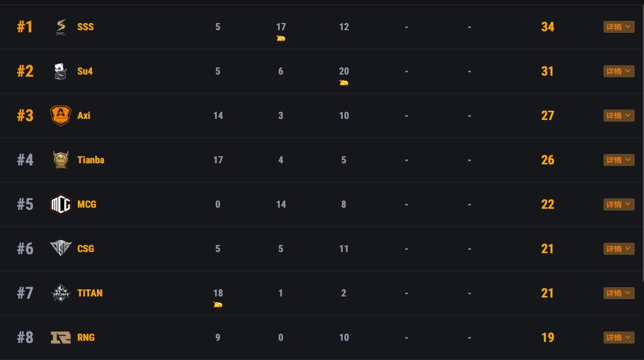Click the chicken dinner icon under SSS's 17
The height and width of the screenshot is (360, 644).
[281, 38]
